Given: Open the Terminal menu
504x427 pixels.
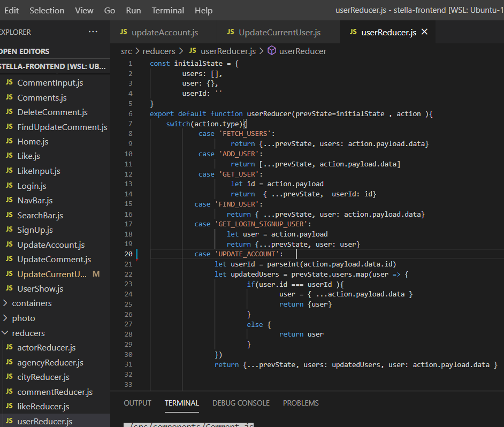Looking at the screenshot, I should click(167, 10).
